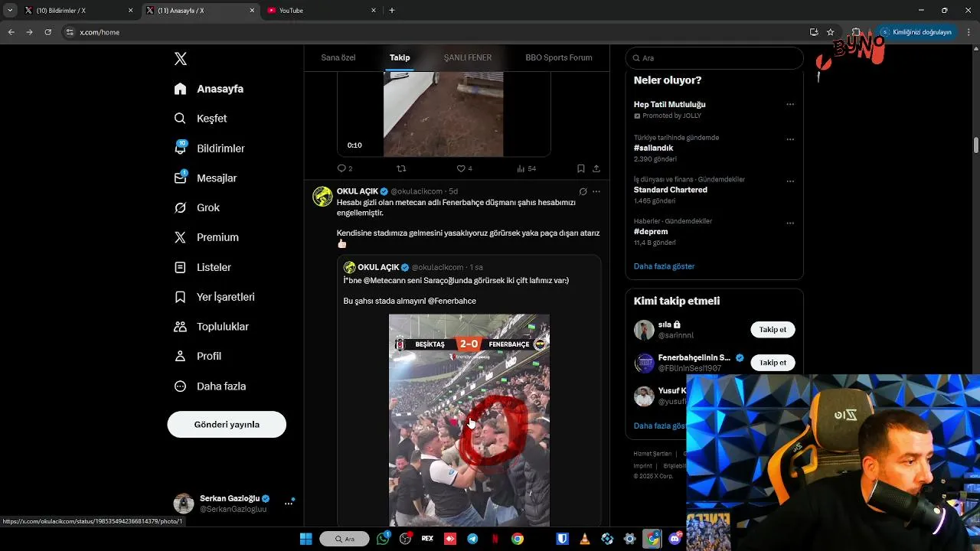Screen dimensions: 980x551
Task: Open the tab search dropdown in Chrome
Action: click(x=10, y=11)
